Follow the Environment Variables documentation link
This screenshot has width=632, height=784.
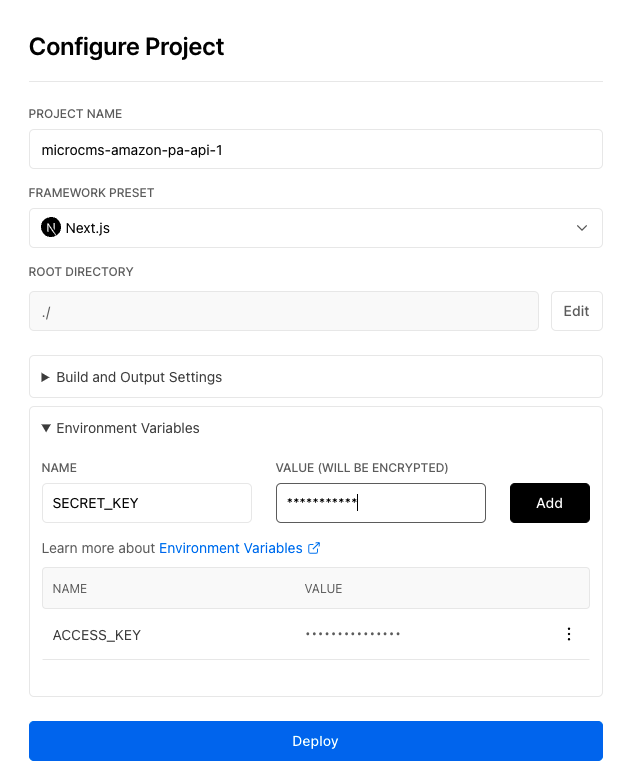pyautogui.click(x=231, y=548)
